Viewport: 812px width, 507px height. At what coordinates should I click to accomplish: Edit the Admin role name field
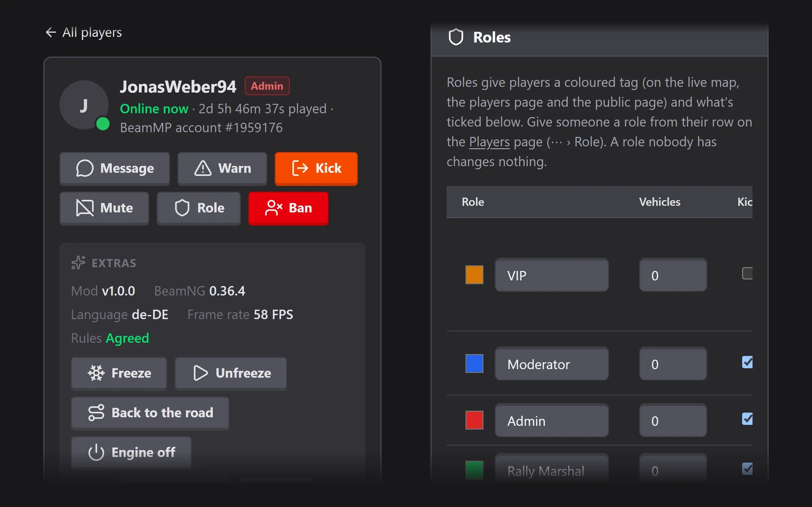click(552, 420)
